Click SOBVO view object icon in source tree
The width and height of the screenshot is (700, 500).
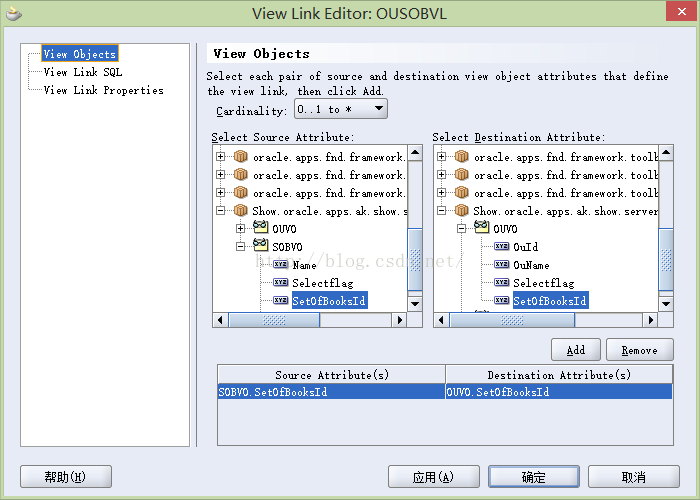[261, 245]
